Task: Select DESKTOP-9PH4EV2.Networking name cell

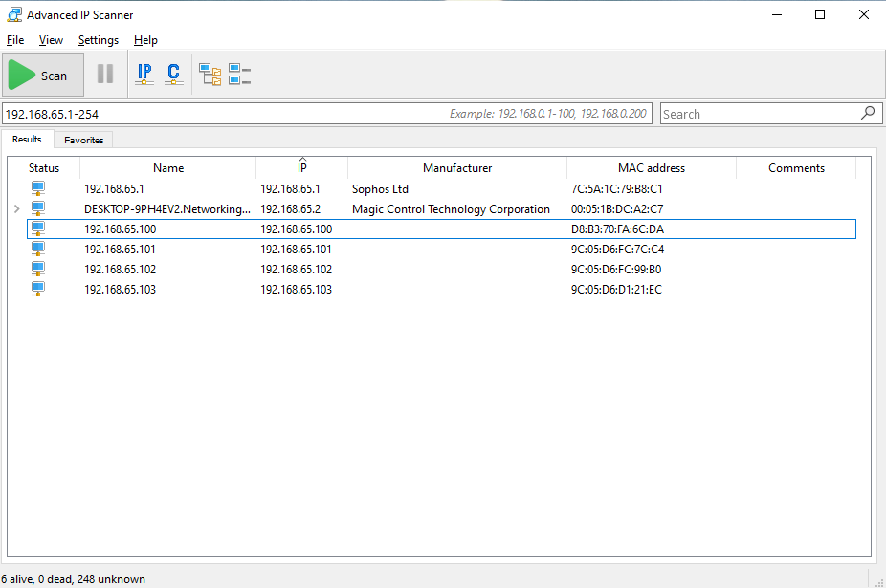Action: point(167,209)
